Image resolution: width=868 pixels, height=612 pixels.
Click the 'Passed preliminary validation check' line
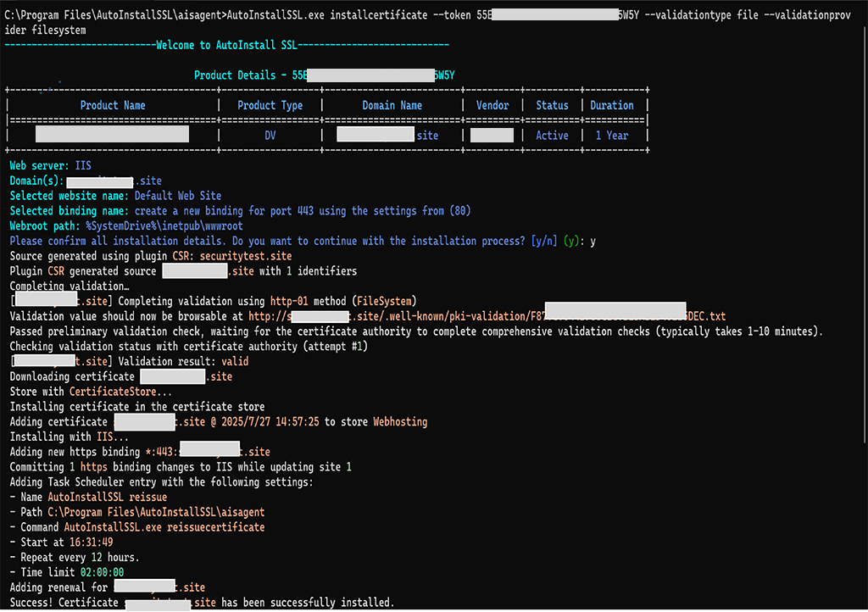coord(416,331)
